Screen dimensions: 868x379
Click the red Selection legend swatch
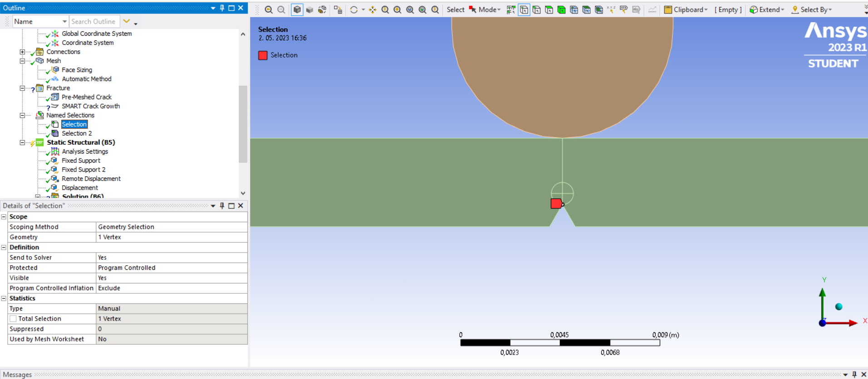(263, 55)
